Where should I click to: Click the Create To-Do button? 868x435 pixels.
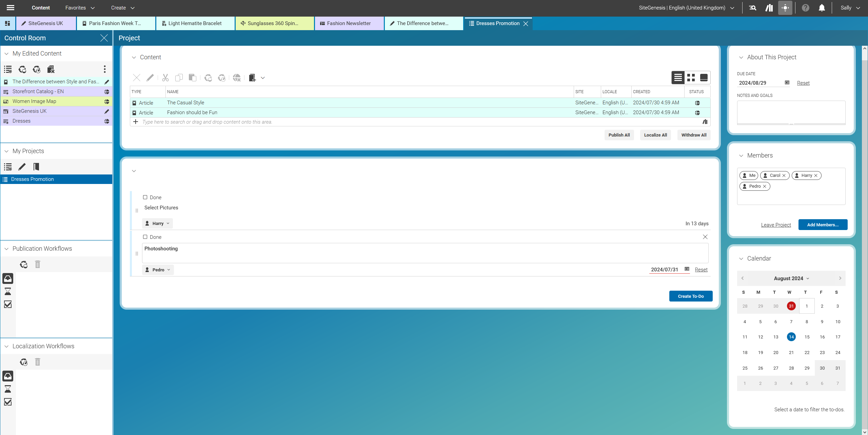click(690, 296)
